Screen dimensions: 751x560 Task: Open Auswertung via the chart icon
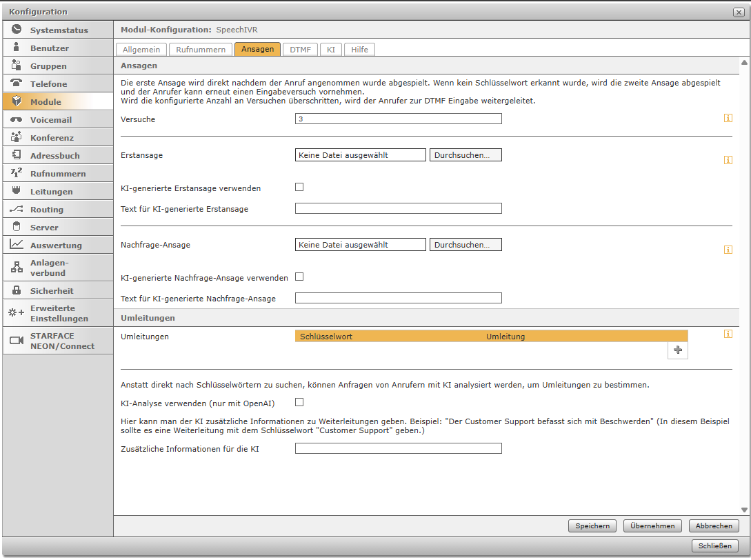[x=17, y=245]
